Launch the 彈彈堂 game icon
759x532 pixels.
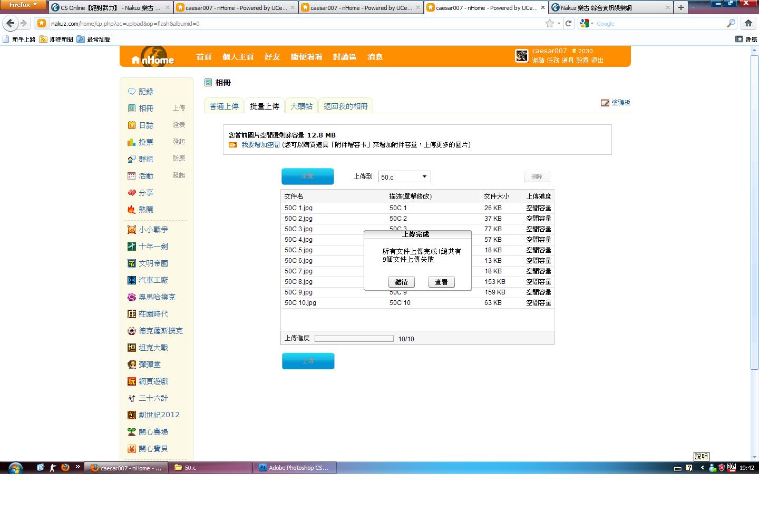click(x=132, y=364)
